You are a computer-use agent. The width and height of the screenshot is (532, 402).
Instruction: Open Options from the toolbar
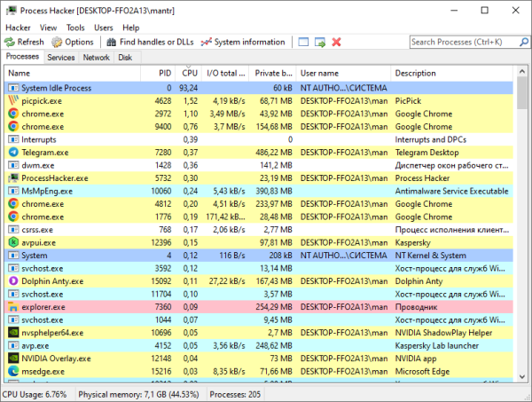[x=73, y=42]
